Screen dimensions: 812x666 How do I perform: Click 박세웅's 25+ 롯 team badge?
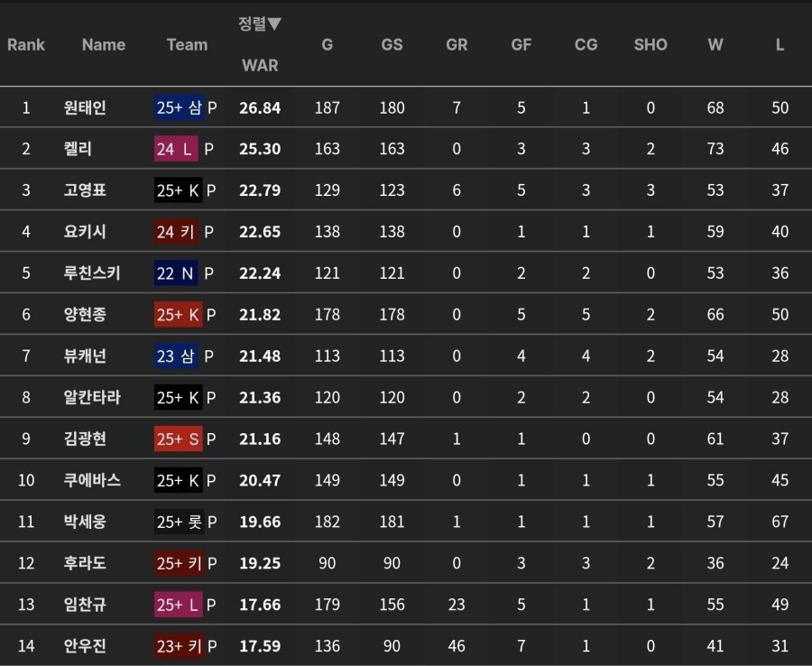click(179, 522)
